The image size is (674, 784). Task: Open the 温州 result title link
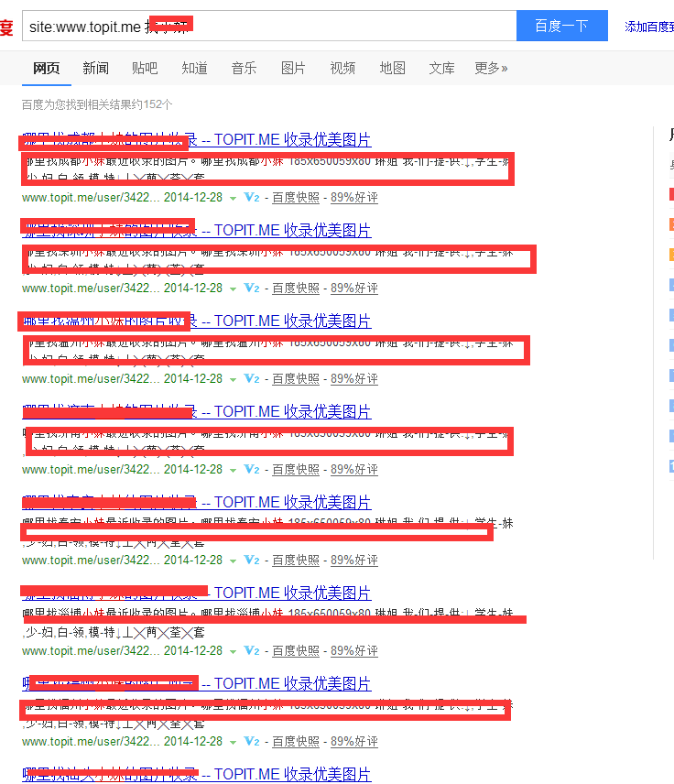(x=197, y=321)
